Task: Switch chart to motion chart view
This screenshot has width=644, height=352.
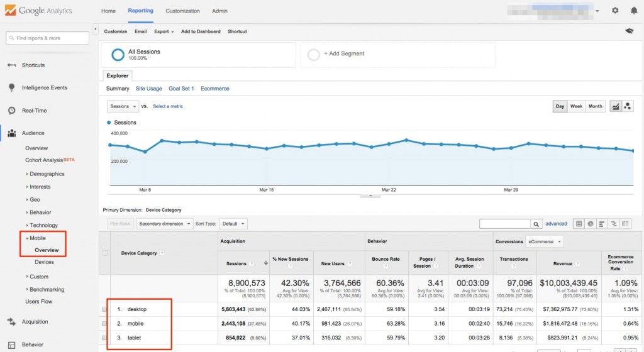Action: coord(628,106)
